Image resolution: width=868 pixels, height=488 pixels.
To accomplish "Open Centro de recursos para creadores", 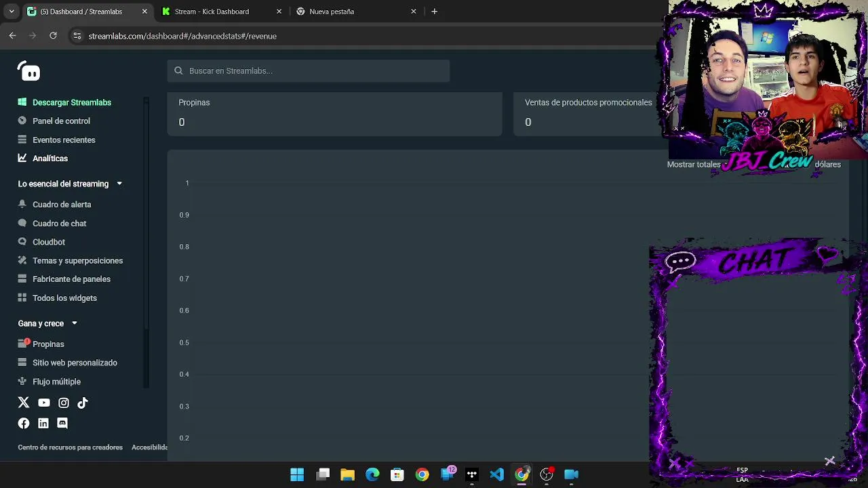I will pos(71,447).
